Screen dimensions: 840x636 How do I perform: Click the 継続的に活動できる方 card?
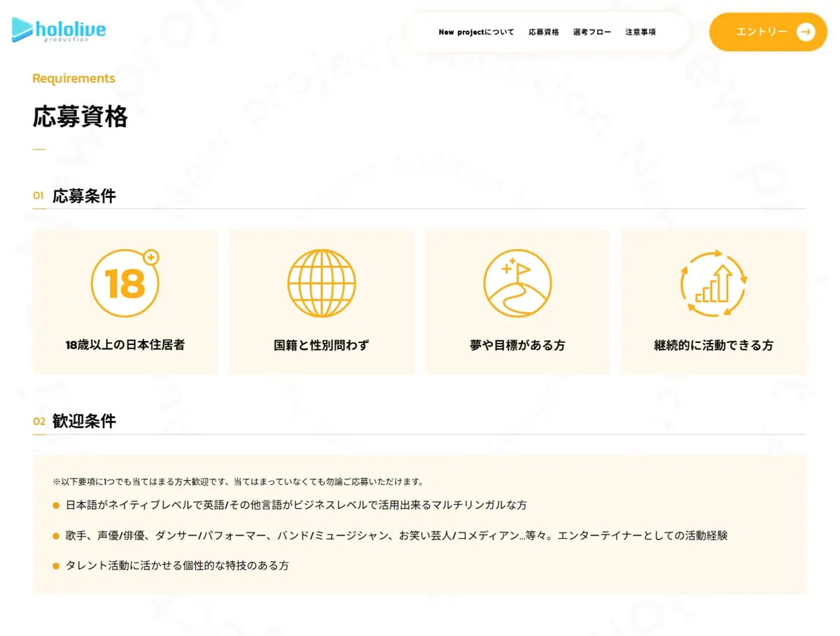point(713,302)
